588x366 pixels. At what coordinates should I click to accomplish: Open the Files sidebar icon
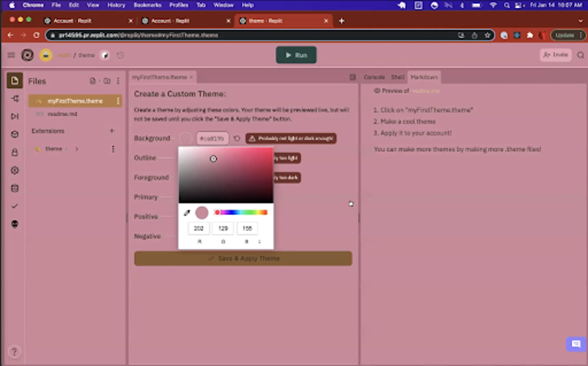[x=15, y=81]
